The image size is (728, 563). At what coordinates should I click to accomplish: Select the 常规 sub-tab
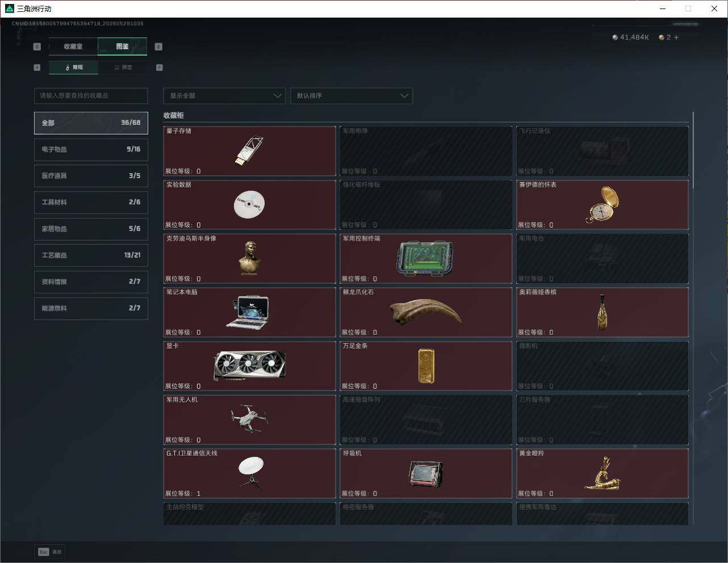[74, 68]
